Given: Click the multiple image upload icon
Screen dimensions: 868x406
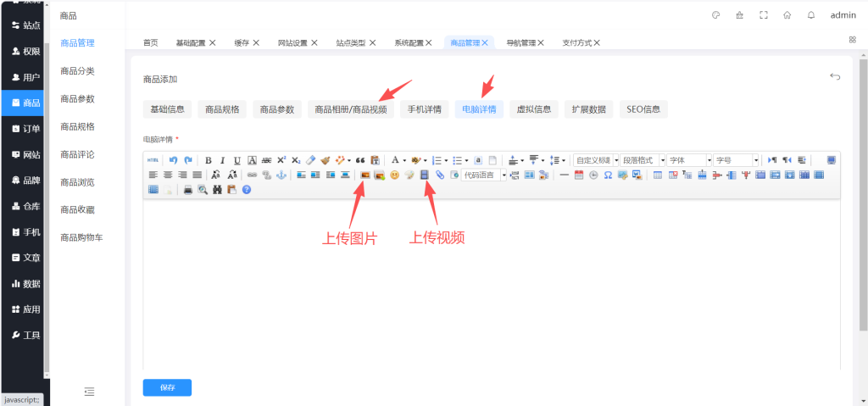Looking at the screenshot, I should 379,175.
